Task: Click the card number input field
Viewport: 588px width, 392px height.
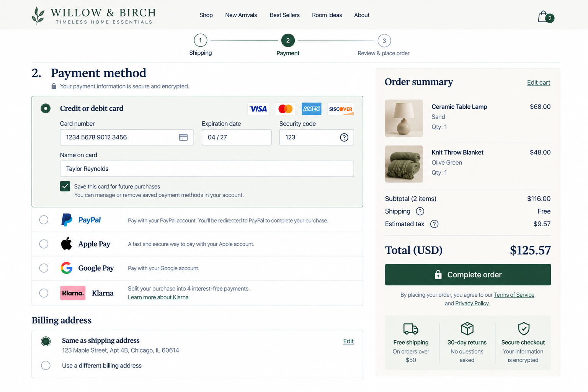Action: coord(127,137)
